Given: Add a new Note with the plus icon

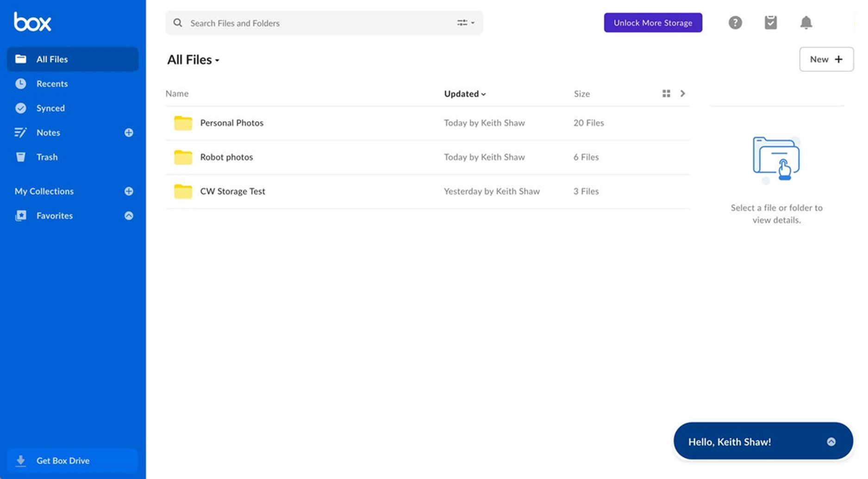Looking at the screenshot, I should [129, 132].
